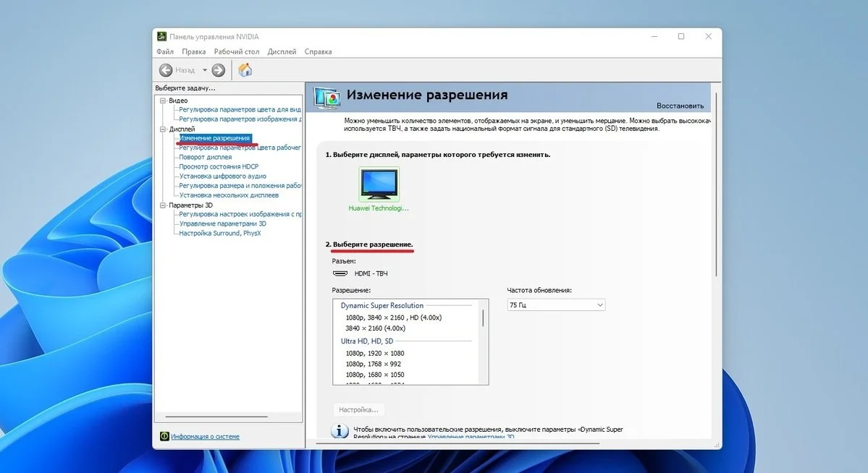This screenshot has width=868, height=473.
Task: Select the Huawei Technologi display icon
Action: pyautogui.click(x=379, y=184)
